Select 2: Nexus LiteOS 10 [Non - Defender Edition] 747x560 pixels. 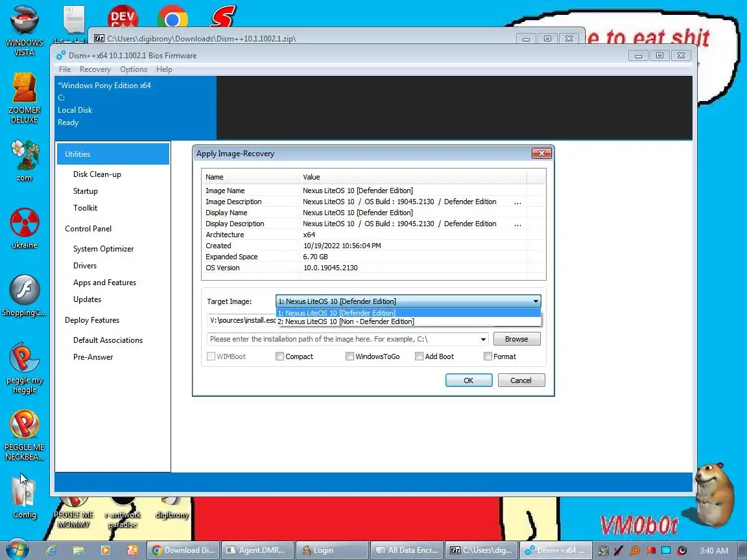point(409,321)
